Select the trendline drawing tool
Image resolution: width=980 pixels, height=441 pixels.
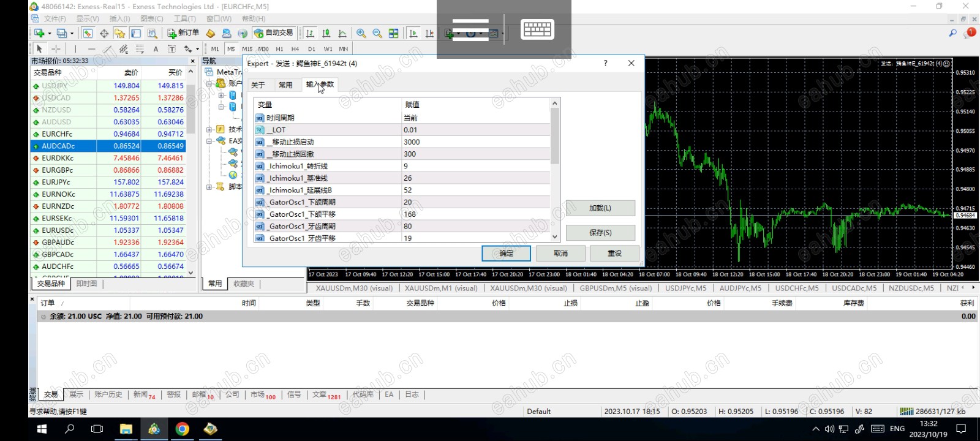[107, 49]
